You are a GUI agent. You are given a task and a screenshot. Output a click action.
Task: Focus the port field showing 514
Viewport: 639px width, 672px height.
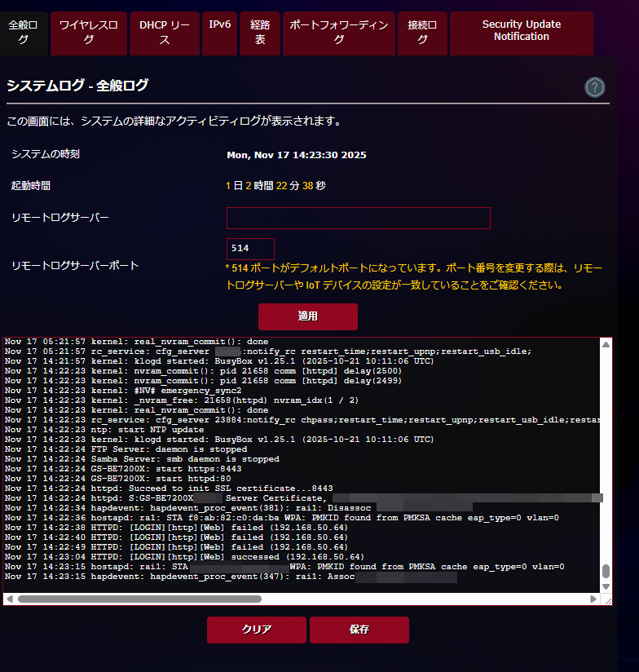250,249
